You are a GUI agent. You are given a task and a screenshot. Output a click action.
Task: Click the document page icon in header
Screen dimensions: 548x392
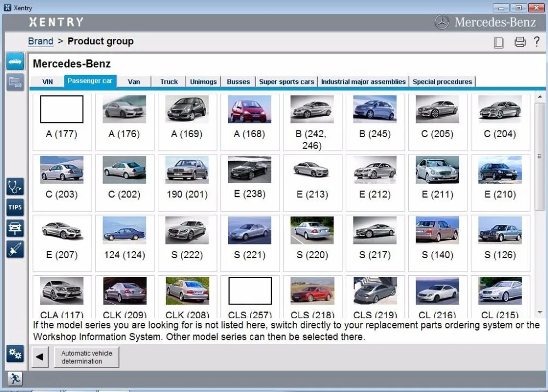499,42
